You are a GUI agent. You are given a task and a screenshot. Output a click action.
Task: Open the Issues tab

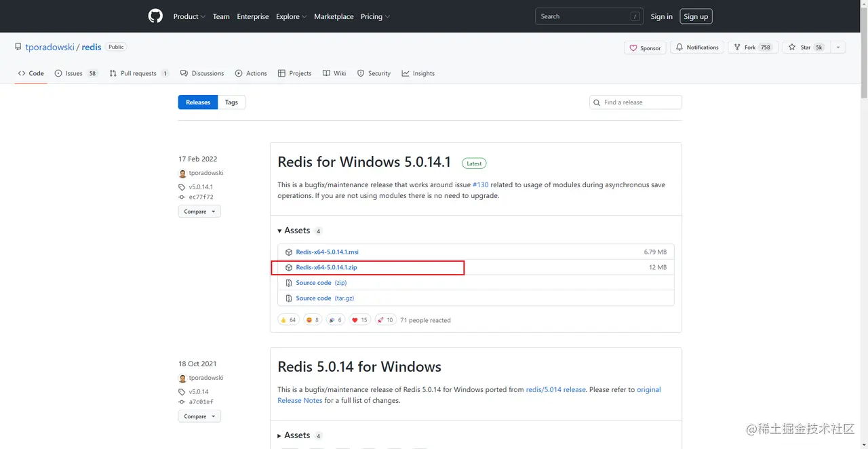75,73
